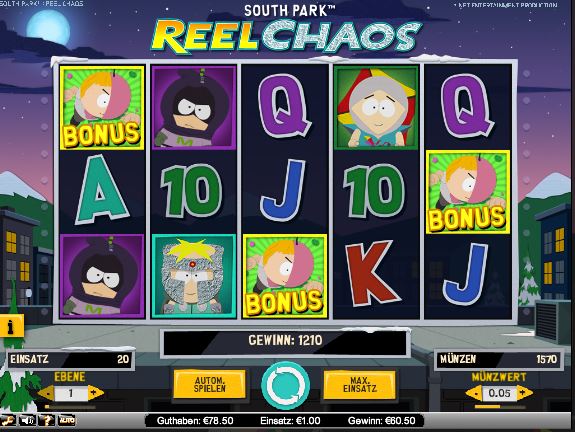Click the Ebene level slider bar

tap(70, 406)
